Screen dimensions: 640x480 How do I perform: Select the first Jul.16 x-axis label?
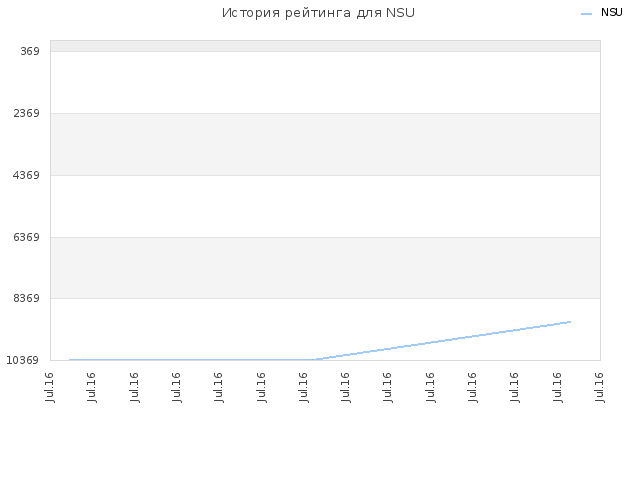coord(50,387)
